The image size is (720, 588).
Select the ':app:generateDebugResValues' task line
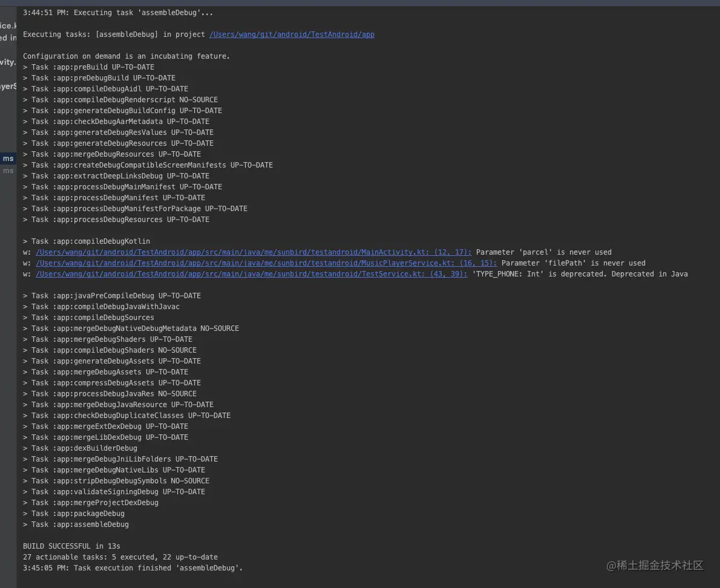coord(119,132)
